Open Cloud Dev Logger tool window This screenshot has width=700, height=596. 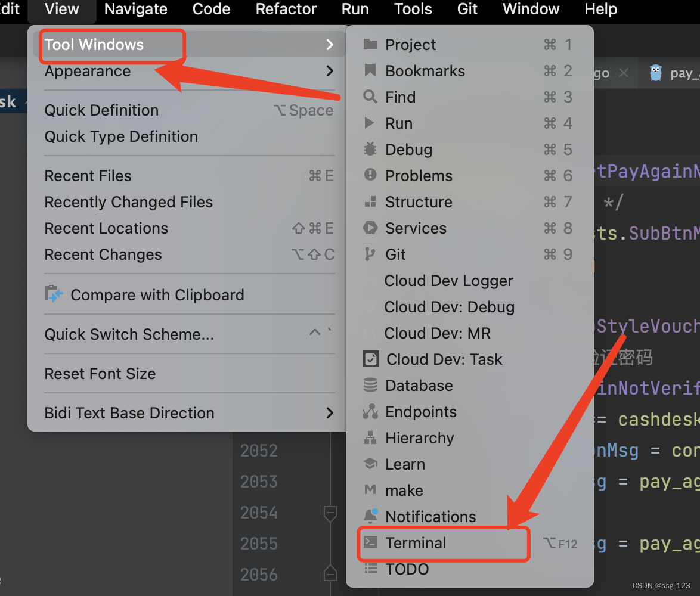[470, 281]
